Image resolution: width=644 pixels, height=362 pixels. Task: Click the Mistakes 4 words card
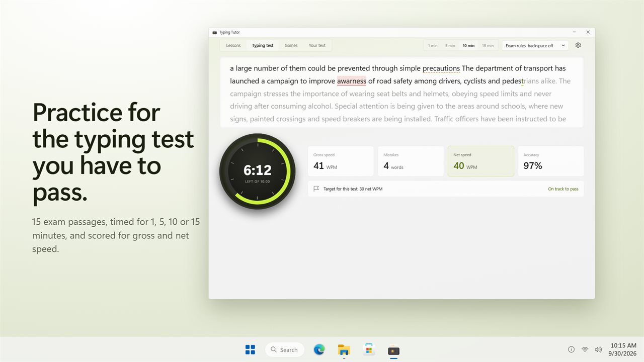(411, 161)
